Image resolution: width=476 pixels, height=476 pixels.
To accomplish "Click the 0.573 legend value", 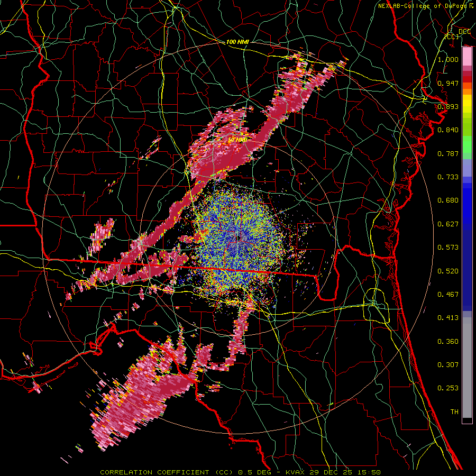I will coord(448,248).
